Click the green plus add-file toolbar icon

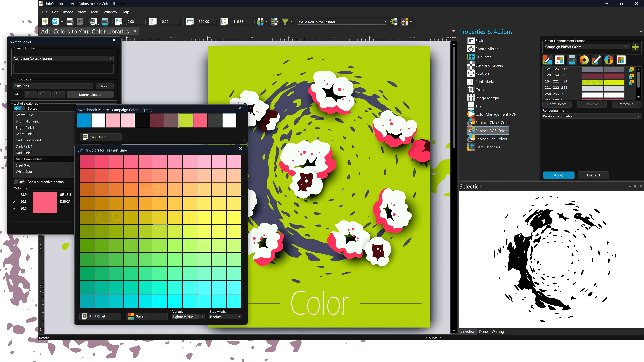(x=45, y=22)
